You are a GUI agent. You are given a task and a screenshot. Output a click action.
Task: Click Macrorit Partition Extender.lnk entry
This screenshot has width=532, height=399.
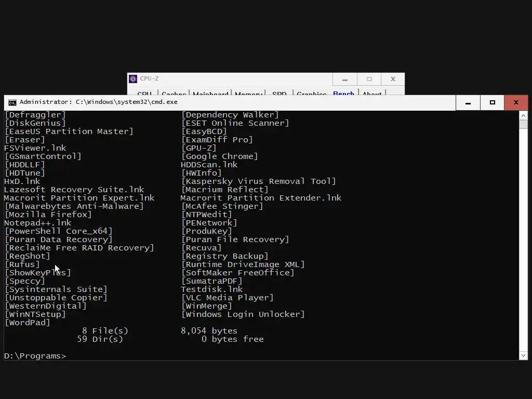click(261, 198)
